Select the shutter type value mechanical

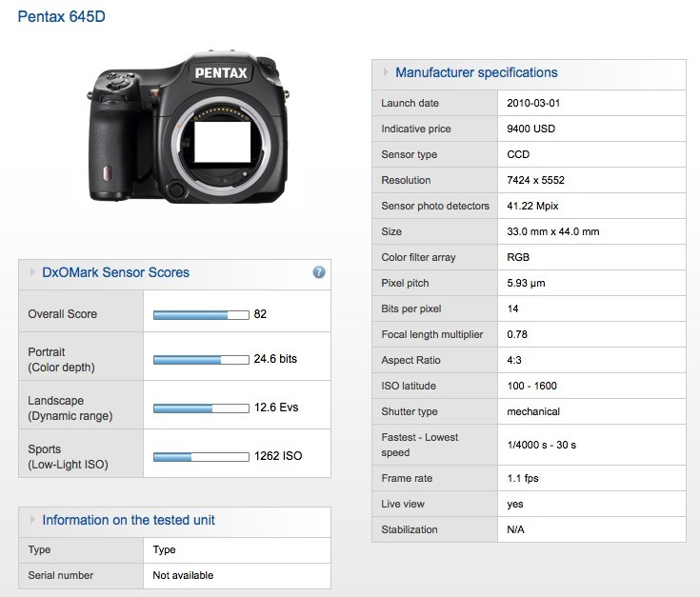tap(533, 412)
